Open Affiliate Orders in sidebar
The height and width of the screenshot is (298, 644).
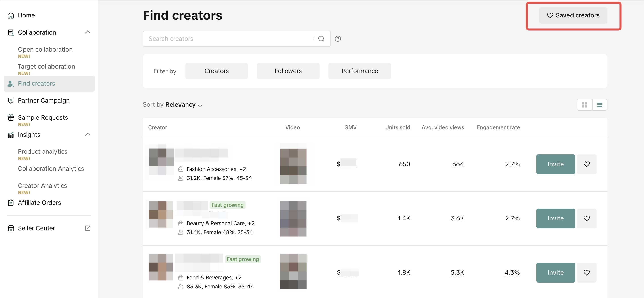[39, 203]
